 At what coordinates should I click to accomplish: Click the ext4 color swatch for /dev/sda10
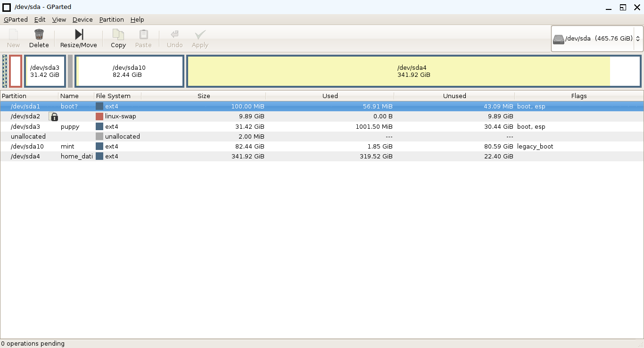tap(99, 146)
